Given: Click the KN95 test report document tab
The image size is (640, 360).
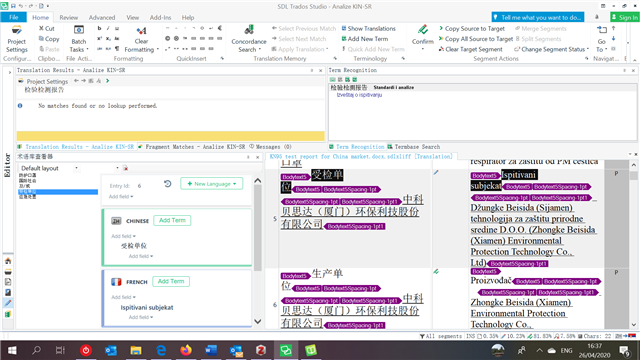Looking at the screenshot, I should 361,156.
